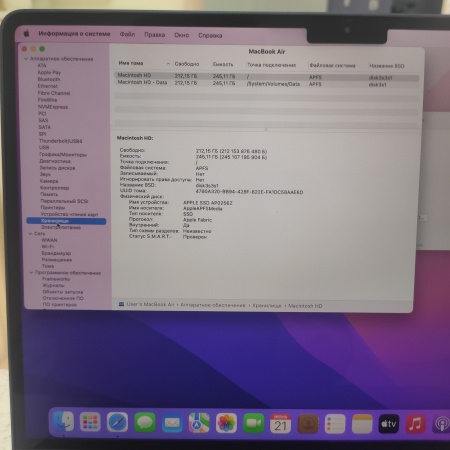This screenshot has height=450, width=450.
Task: Select Запись дисков in the sidebar
Action: click(57, 168)
